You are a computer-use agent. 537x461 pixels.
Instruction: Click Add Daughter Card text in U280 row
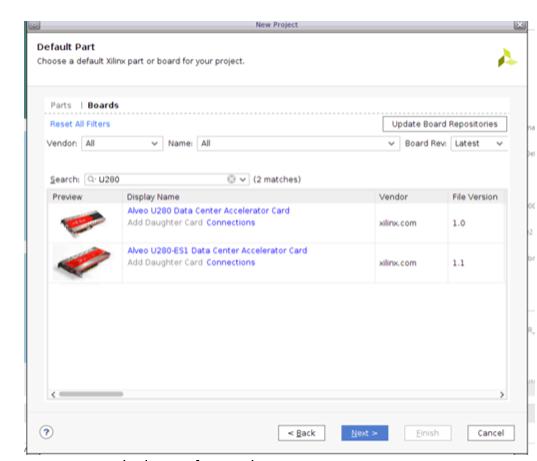point(165,223)
